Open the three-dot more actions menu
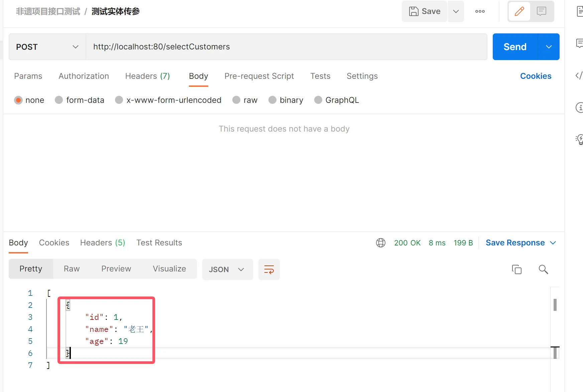This screenshot has width=583, height=392. [x=480, y=11]
